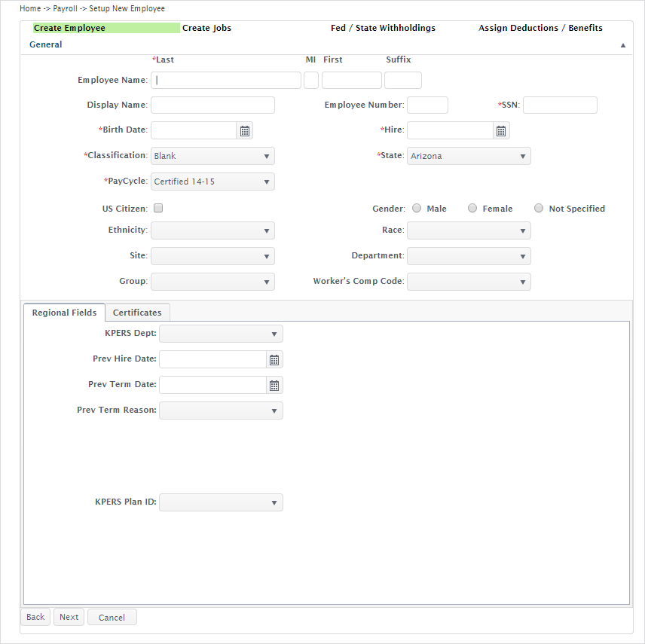
Task: Open the KPERS Plan ID dropdown
Action: (221, 502)
